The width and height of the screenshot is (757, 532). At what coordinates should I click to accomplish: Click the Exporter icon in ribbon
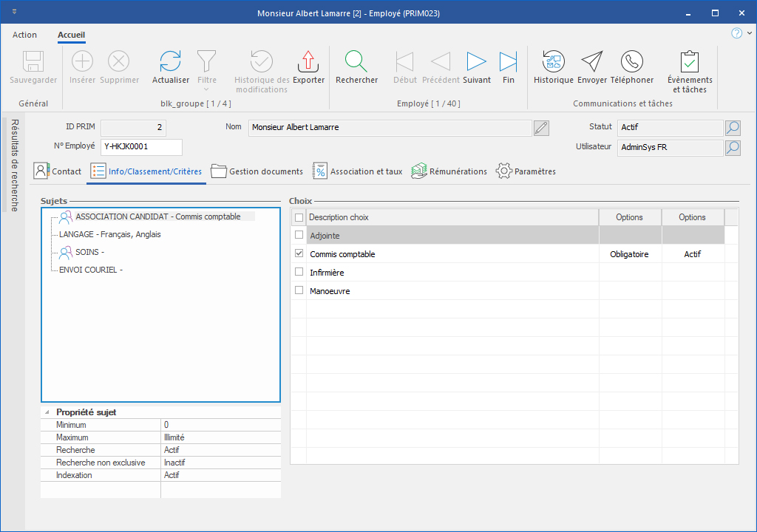(308, 61)
